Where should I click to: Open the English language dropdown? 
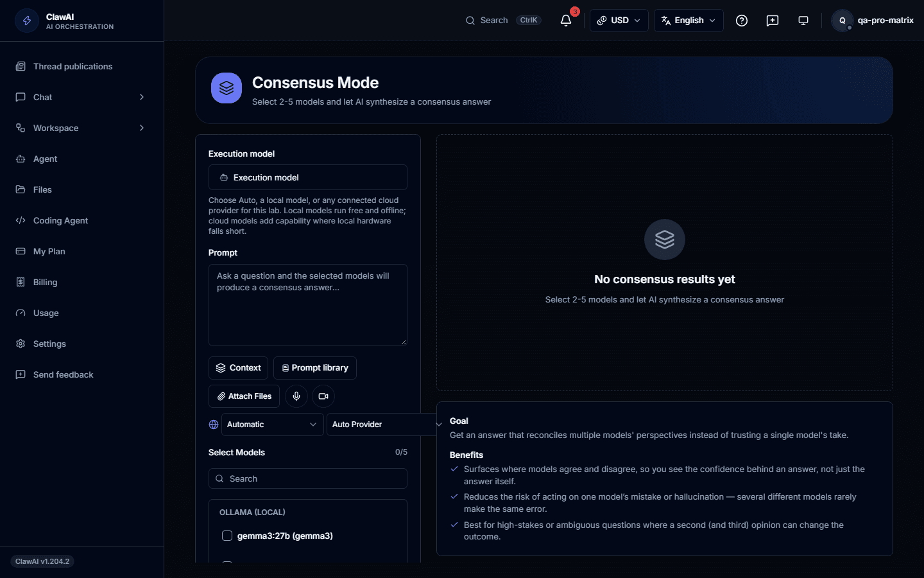(x=689, y=21)
